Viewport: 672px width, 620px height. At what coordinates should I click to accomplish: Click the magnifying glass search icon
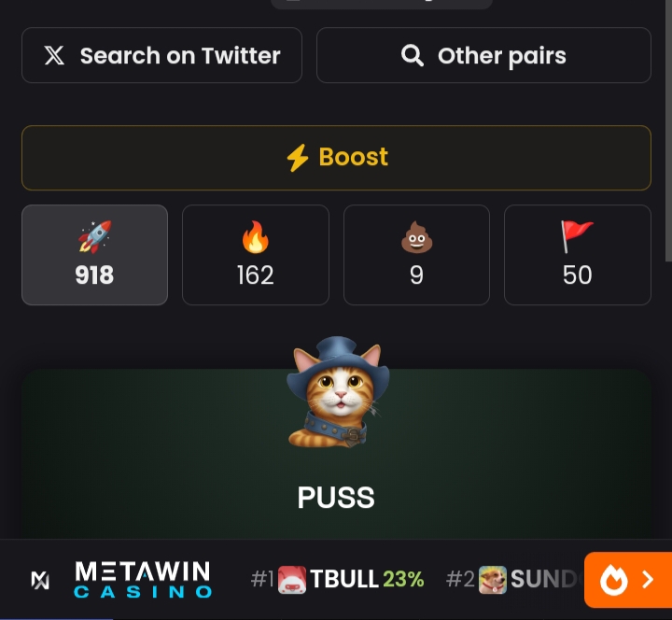pyautogui.click(x=413, y=56)
